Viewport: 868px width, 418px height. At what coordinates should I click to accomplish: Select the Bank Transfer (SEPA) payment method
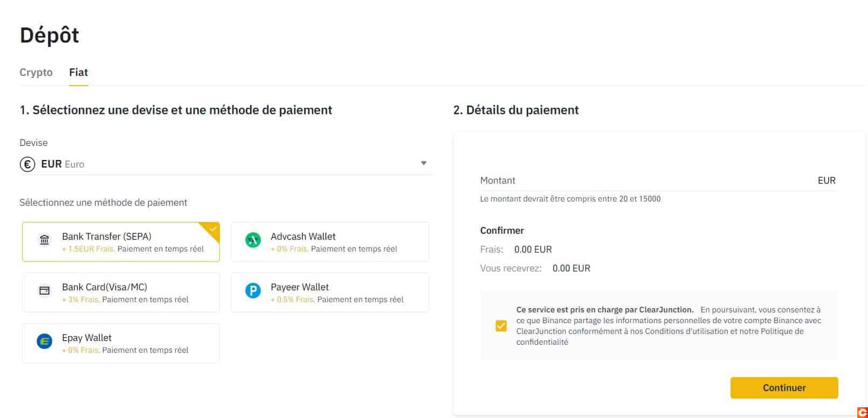pyautogui.click(x=121, y=242)
